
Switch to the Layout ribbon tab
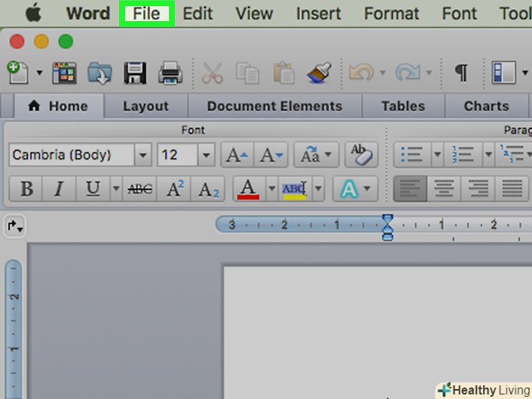pos(146,106)
